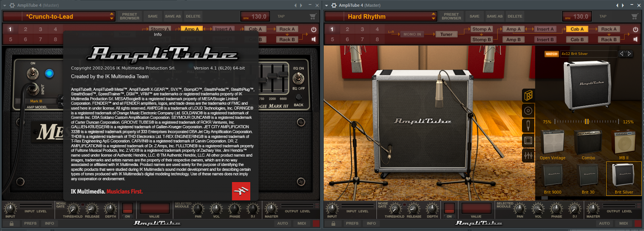The height and width of the screenshot is (231, 644).
Task: Click DELETE in right window
Action: click(515, 16)
